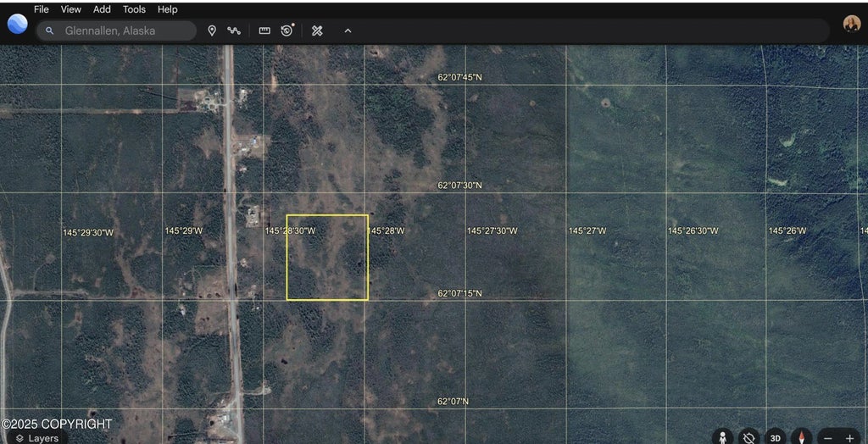Click the Google Earth logo
This screenshot has height=444, width=868.
pyautogui.click(x=17, y=24)
